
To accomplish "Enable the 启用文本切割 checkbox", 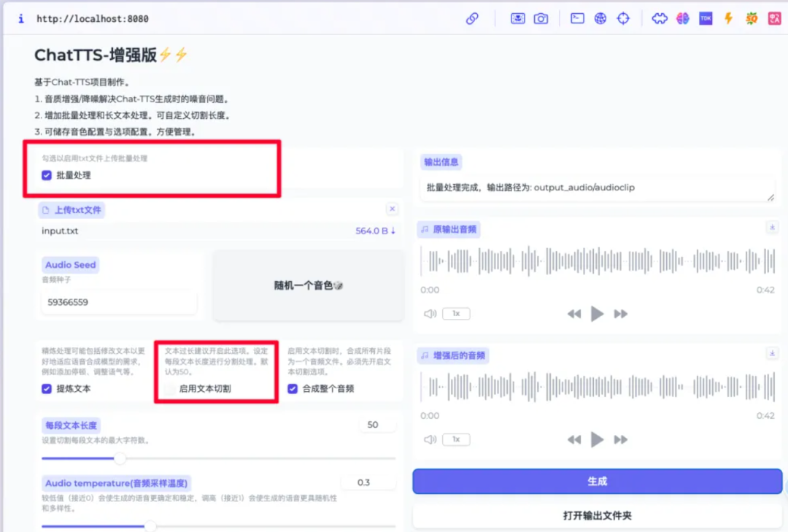I will tap(170, 388).
